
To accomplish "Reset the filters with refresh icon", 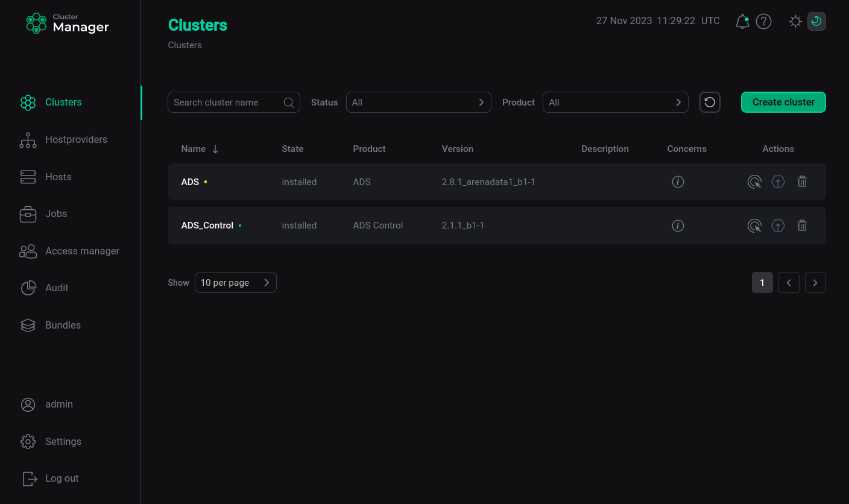I will coord(710,102).
